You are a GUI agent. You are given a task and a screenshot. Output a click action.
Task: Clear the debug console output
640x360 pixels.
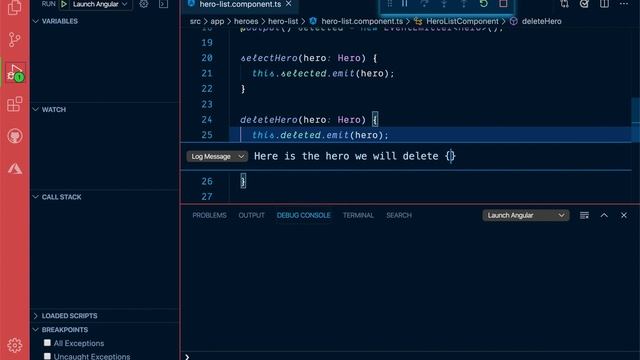(x=584, y=215)
